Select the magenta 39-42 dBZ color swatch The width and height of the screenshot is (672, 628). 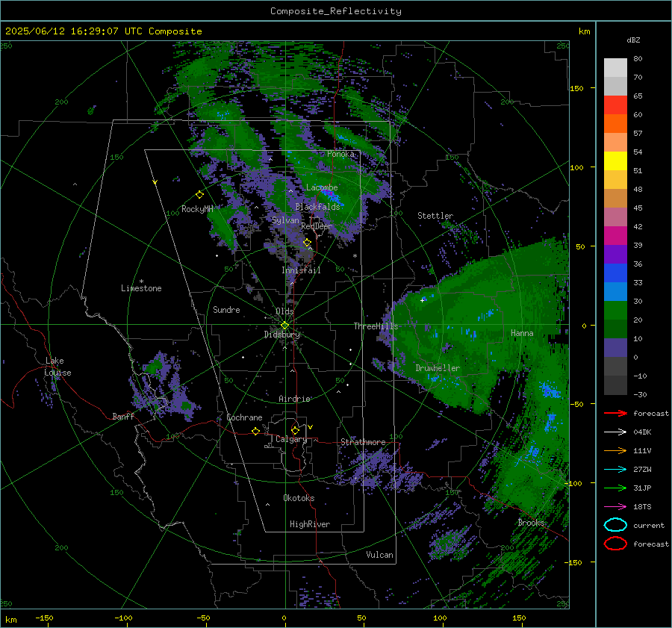click(x=615, y=236)
